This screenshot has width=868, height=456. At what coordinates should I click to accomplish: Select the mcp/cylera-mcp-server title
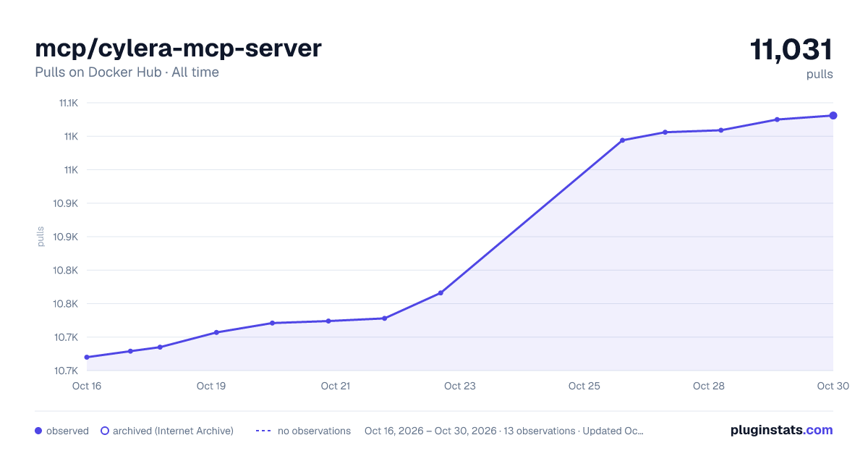coord(178,48)
